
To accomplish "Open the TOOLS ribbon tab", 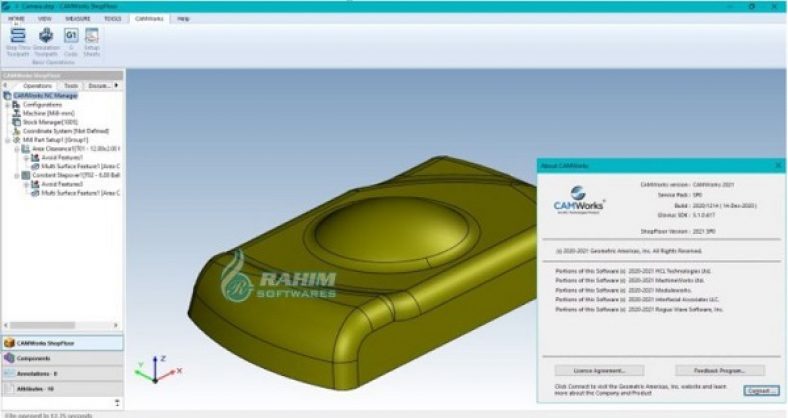I will tap(113, 19).
